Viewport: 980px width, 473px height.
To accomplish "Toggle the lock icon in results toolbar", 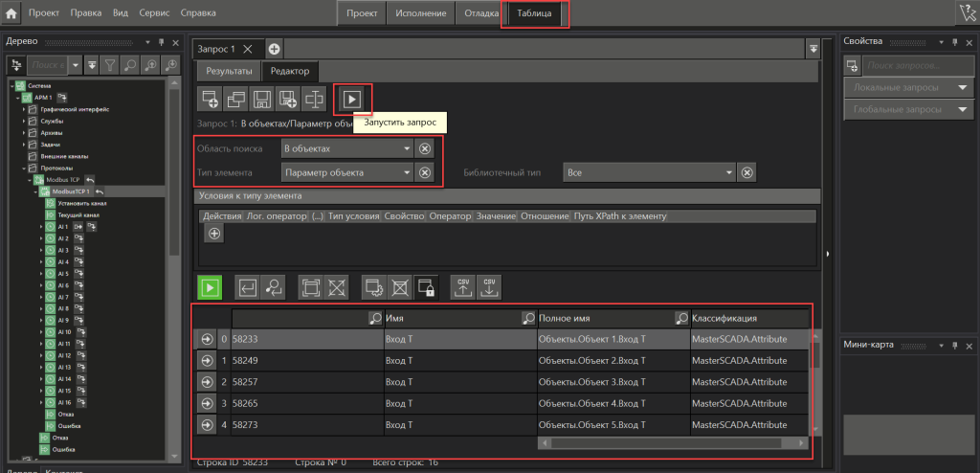I will coord(425,286).
